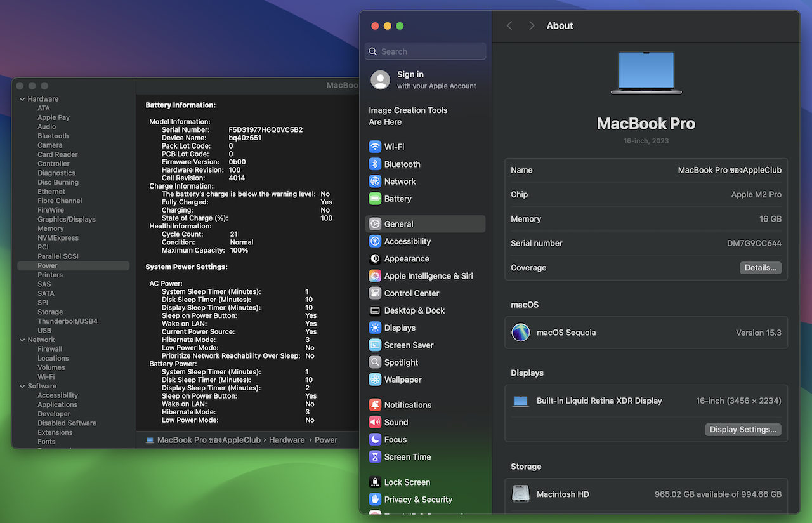This screenshot has width=812, height=523.
Task: Open the Accessibility icon
Action: 375,241
